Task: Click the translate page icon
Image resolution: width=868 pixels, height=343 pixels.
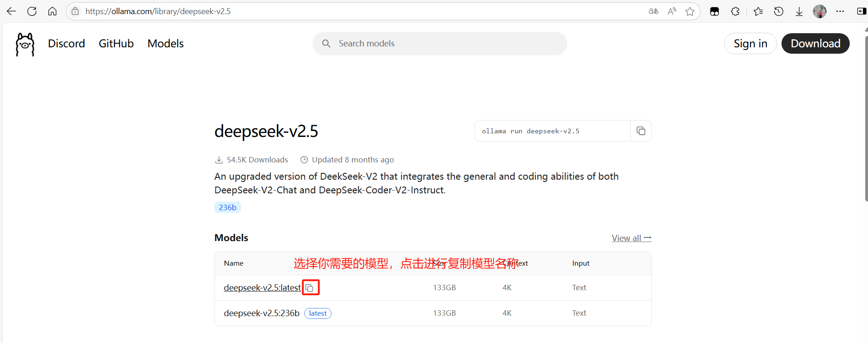Action: 654,11
